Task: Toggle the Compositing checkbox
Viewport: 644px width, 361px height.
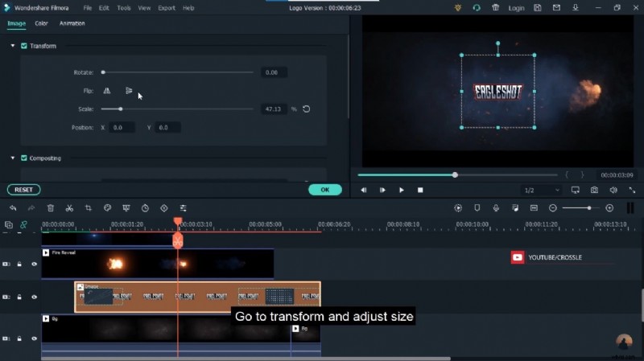Action: (x=23, y=158)
